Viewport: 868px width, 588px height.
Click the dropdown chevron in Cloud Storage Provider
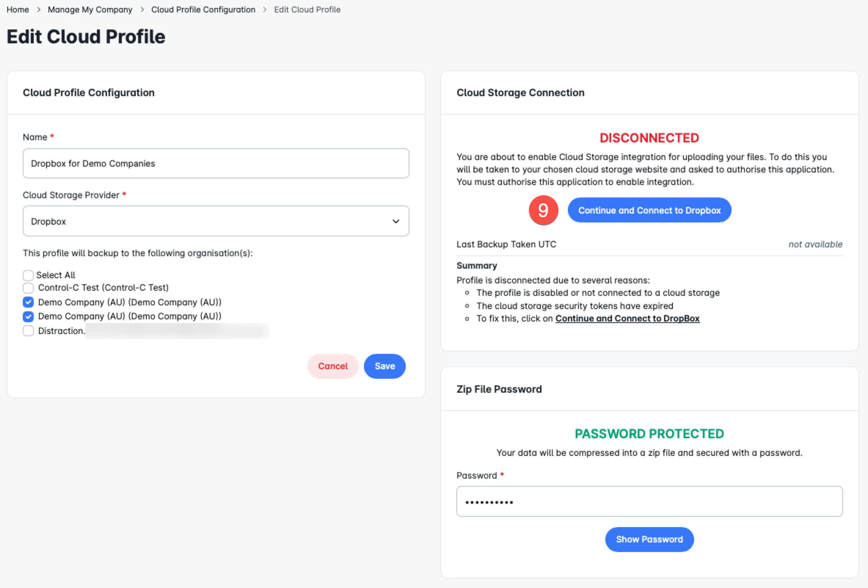point(396,221)
